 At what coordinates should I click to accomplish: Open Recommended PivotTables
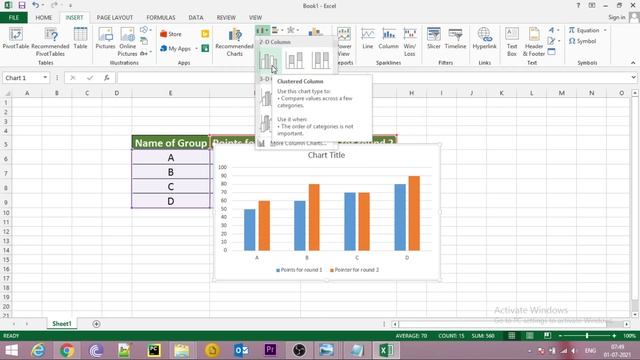pyautogui.click(x=50, y=42)
